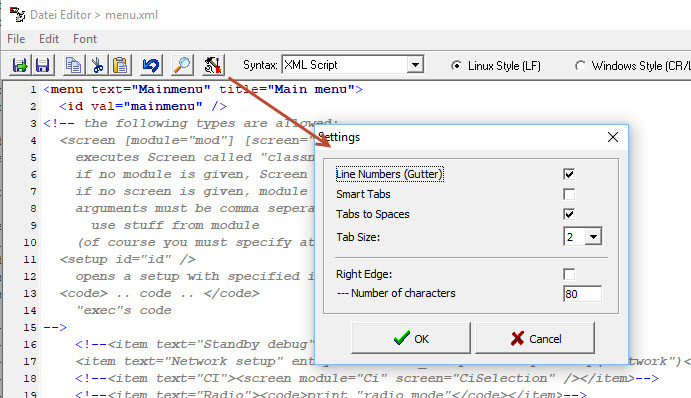Click the 'Tabs to Spaces' label
691x398 pixels.
[373, 214]
